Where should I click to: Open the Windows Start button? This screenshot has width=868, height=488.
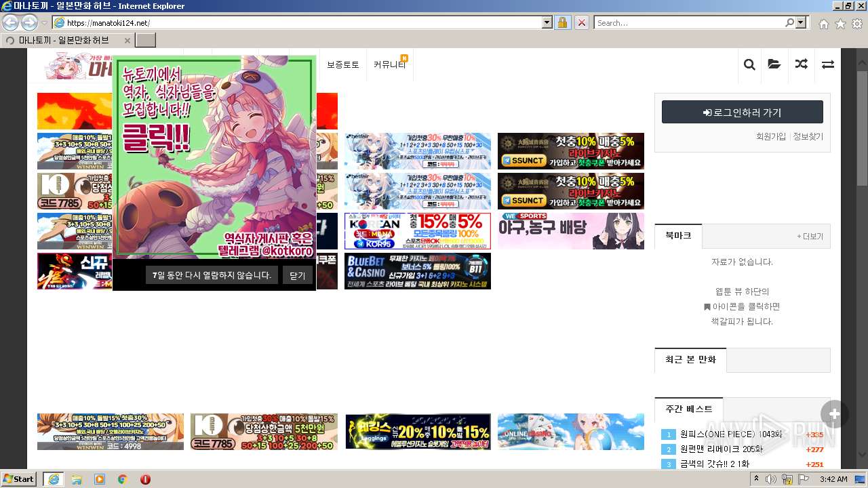click(19, 479)
